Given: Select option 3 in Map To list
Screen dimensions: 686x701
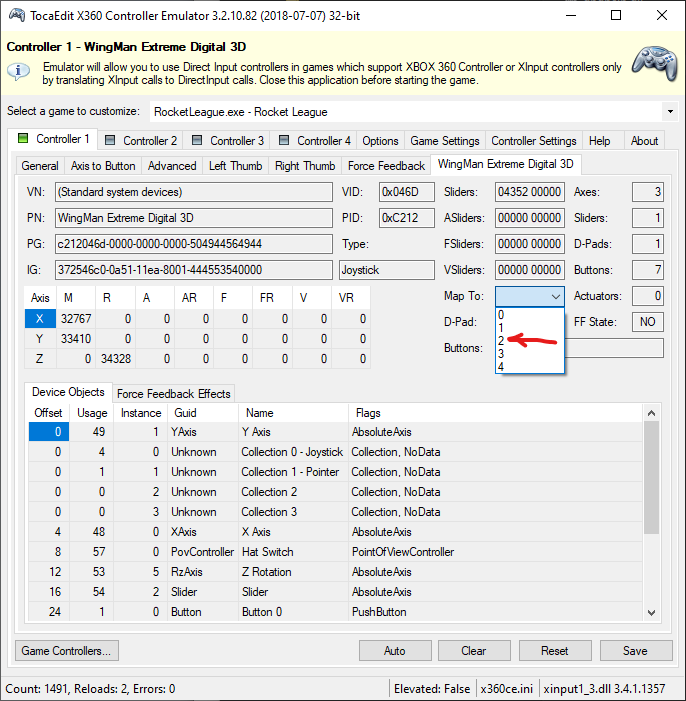Looking at the screenshot, I should pos(529,354).
